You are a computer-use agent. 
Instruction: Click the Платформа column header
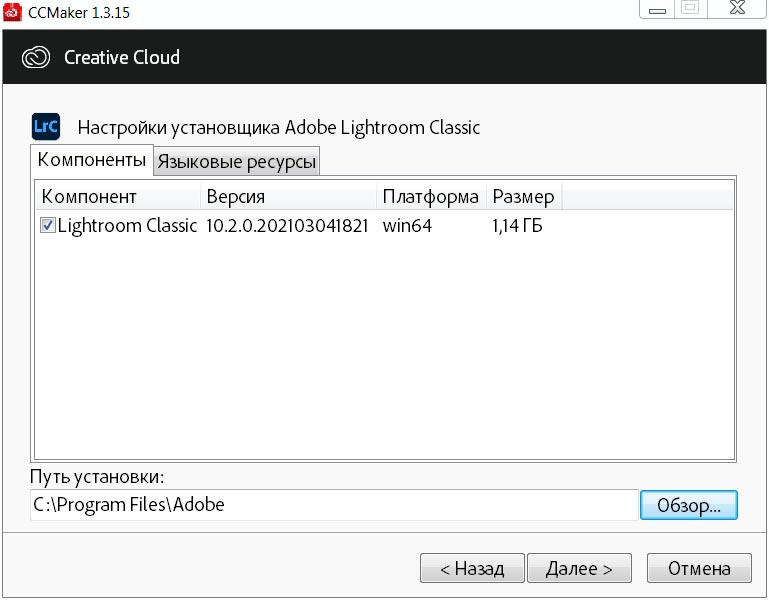pyautogui.click(x=431, y=196)
